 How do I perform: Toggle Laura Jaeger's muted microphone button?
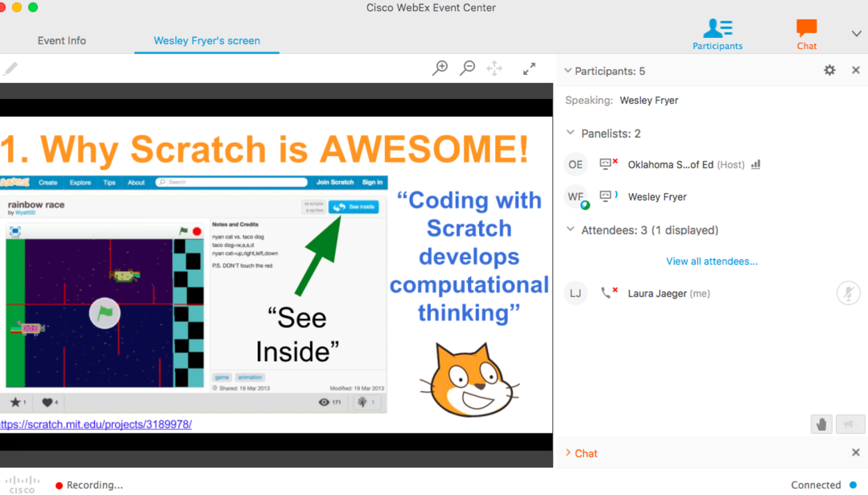pos(848,293)
